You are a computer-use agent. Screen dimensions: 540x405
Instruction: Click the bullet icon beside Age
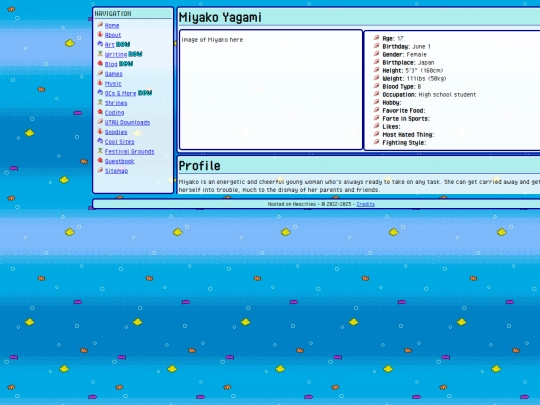click(x=377, y=38)
